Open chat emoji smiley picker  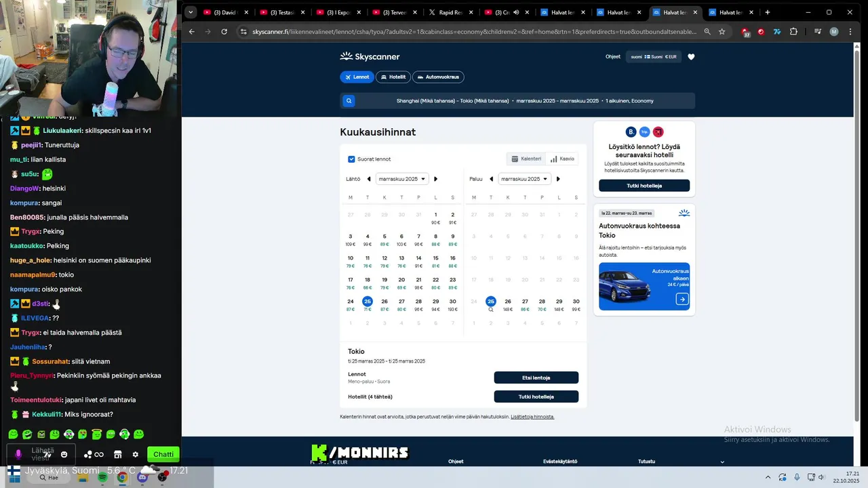coord(64,454)
